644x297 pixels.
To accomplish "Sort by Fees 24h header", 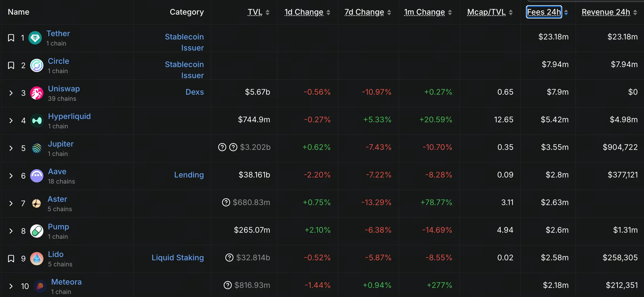I will click(x=544, y=12).
